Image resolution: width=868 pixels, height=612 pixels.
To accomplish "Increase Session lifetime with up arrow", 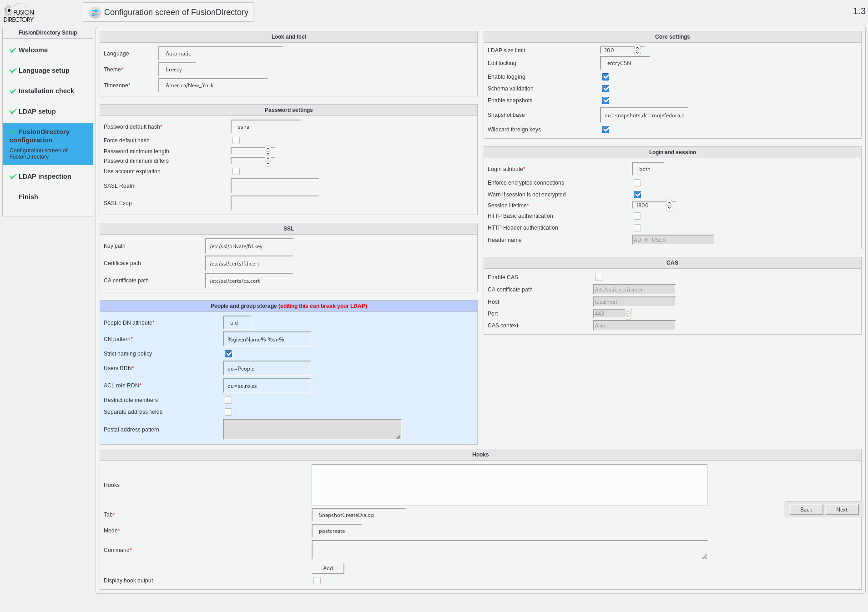I will 669,203.
